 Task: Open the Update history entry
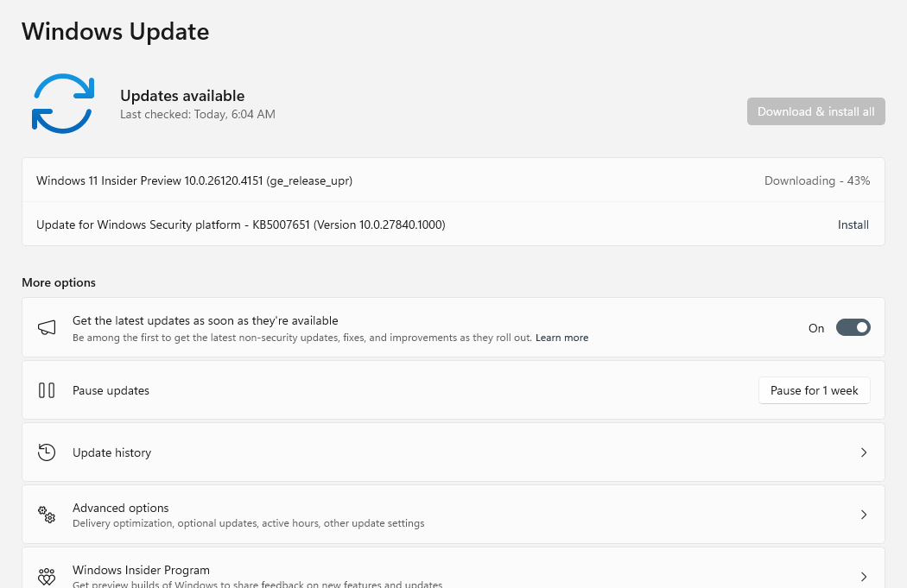tap(111, 452)
